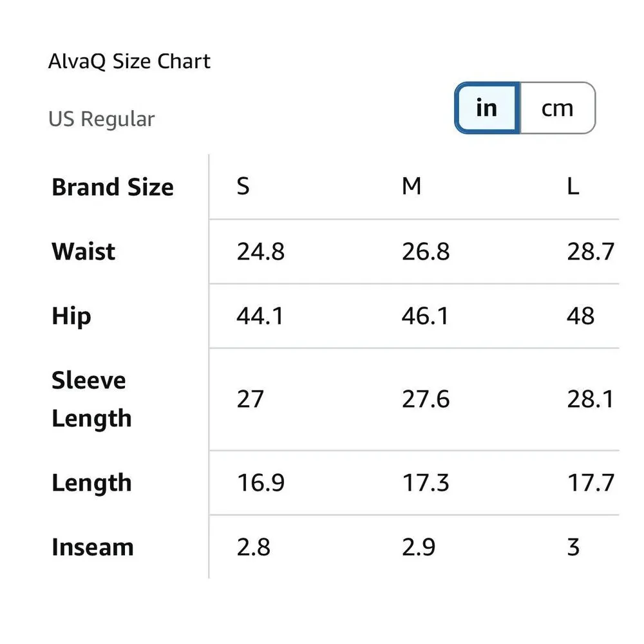Click waist value 26.8 for size M
Viewport: 644px width, 644px height.
[426, 252]
